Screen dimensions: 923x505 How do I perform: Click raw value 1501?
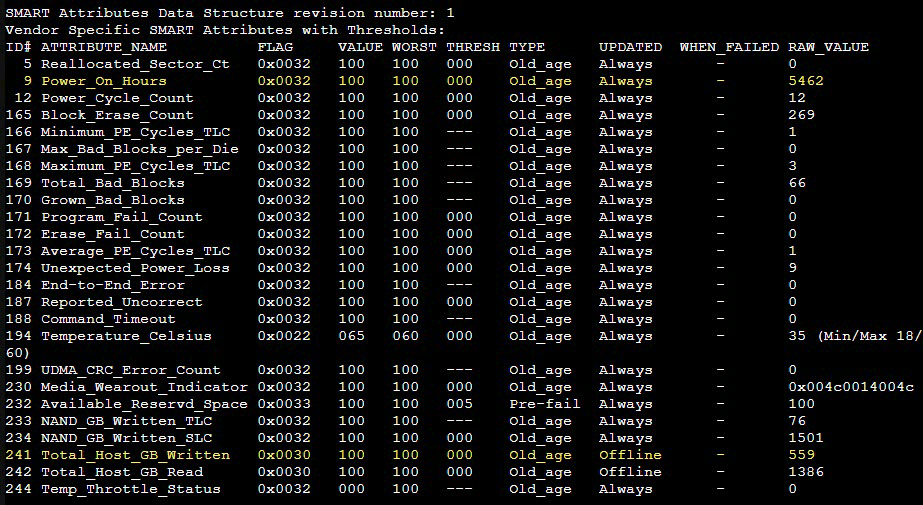806,440
